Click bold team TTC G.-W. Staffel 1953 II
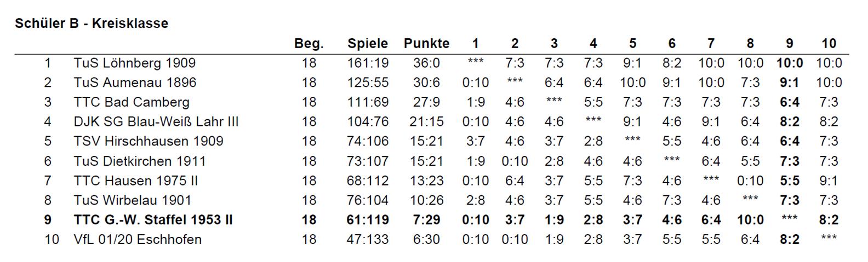868x262 pixels. pos(153,220)
